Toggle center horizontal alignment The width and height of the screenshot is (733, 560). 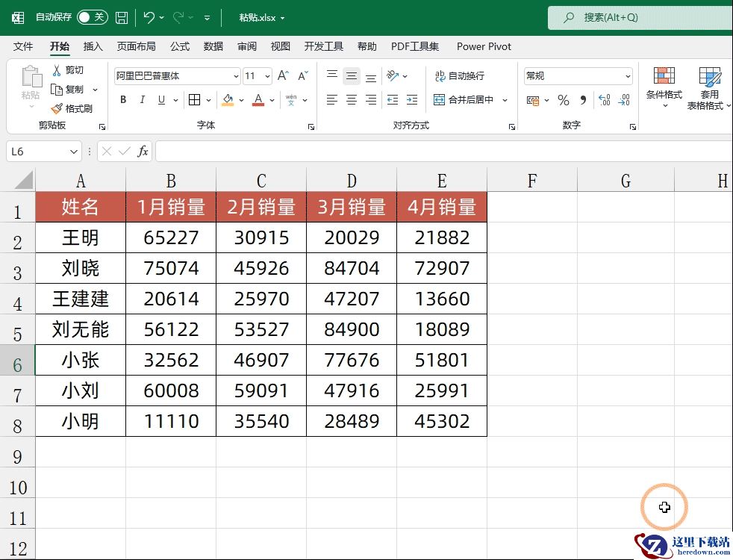(x=352, y=99)
